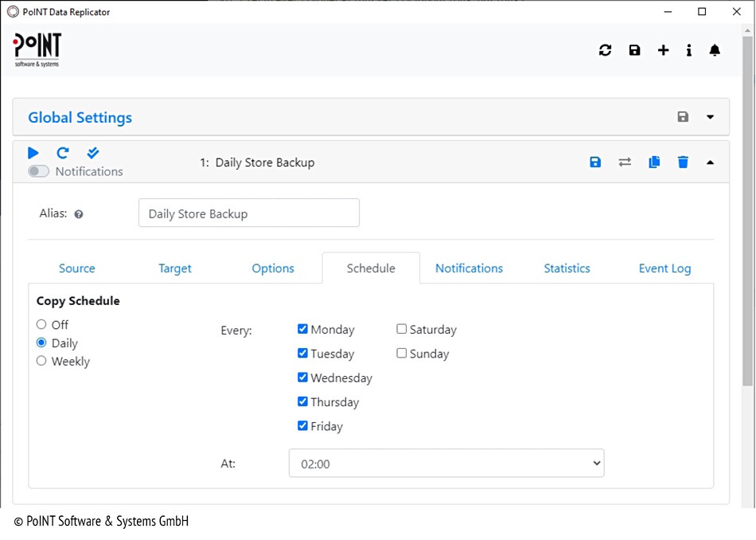
Task: Open the Notifications tab
Action: (x=470, y=268)
